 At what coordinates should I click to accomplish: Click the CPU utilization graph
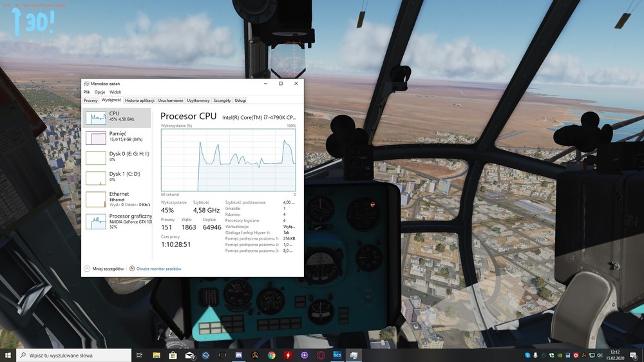(229, 160)
